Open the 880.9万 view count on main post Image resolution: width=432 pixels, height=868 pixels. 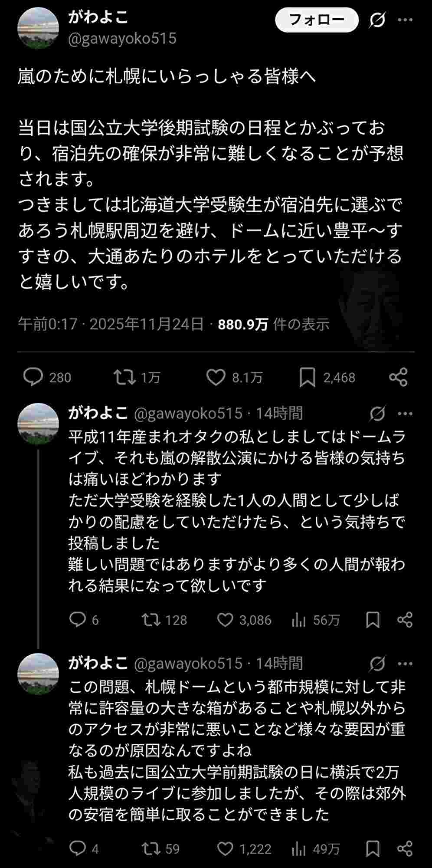(243, 324)
